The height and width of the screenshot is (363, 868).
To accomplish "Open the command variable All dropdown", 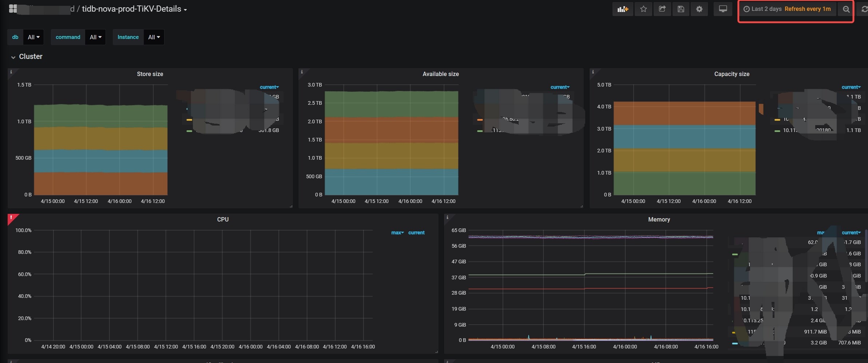I will [95, 37].
